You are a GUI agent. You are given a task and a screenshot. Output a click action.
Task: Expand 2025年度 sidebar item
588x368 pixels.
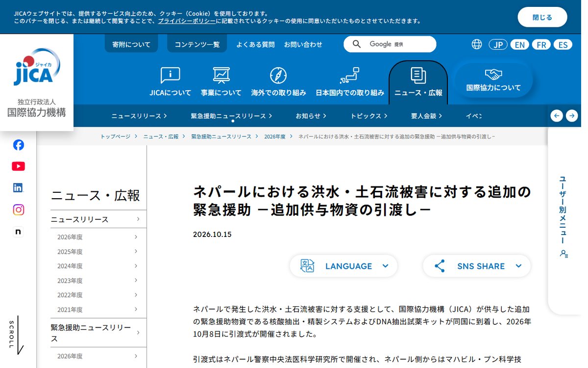(98, 252)
